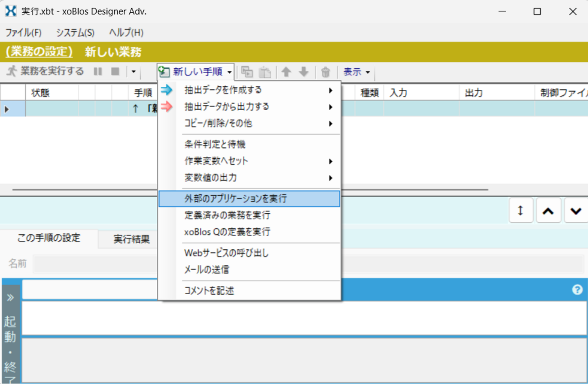Click the upward chevron panel button
588x384 pixels.
click(548, 211)
